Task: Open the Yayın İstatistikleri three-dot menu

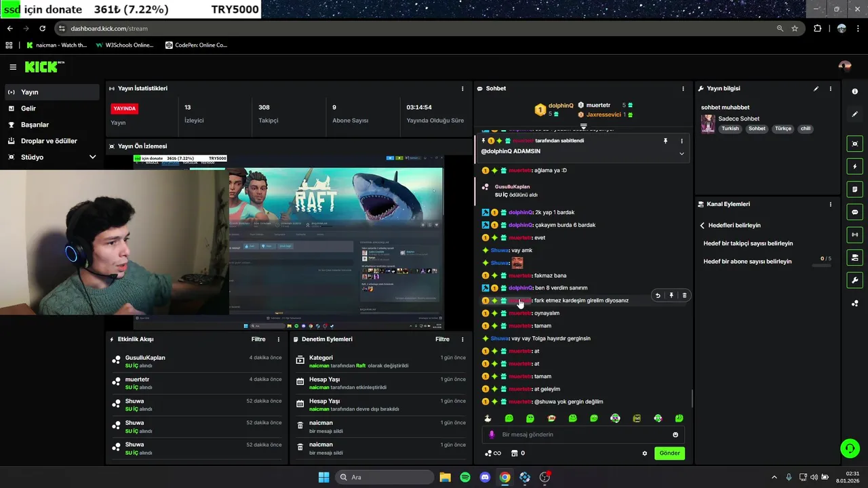Action: (462, 89)
